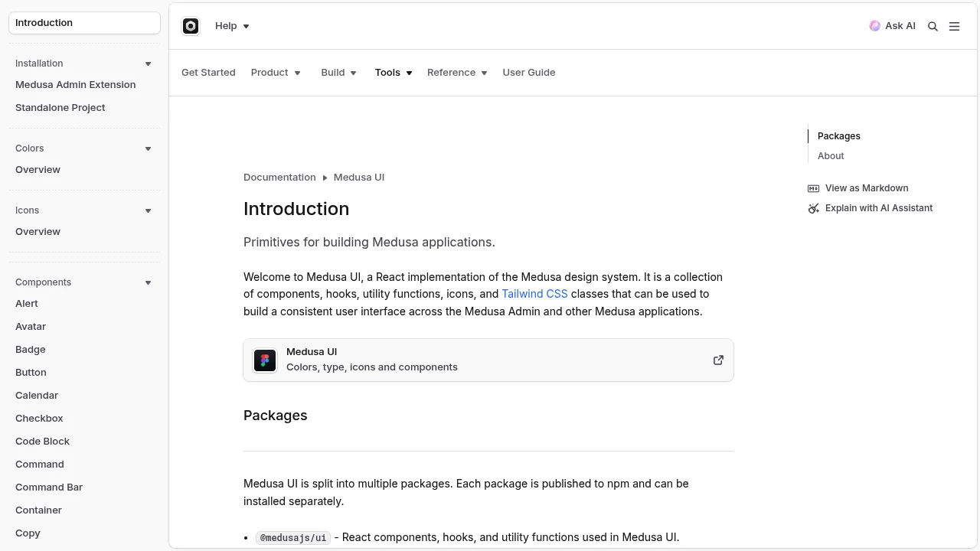Click the View as Markdown icon
Screen dimensions: 980x551
pos(813,188)
